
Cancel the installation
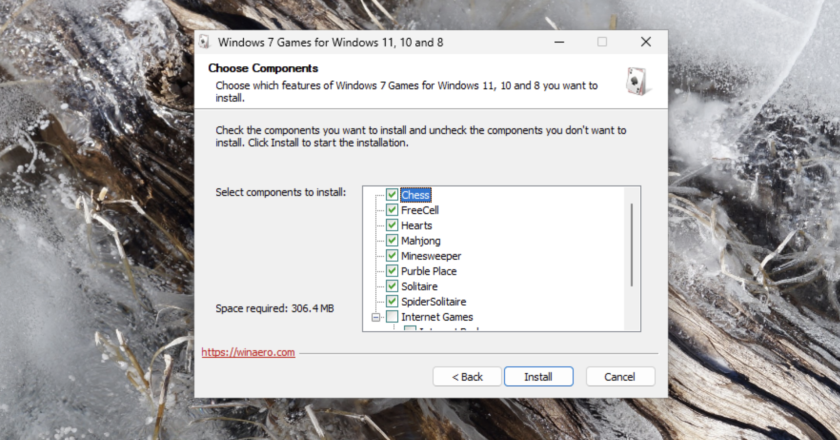620,377
